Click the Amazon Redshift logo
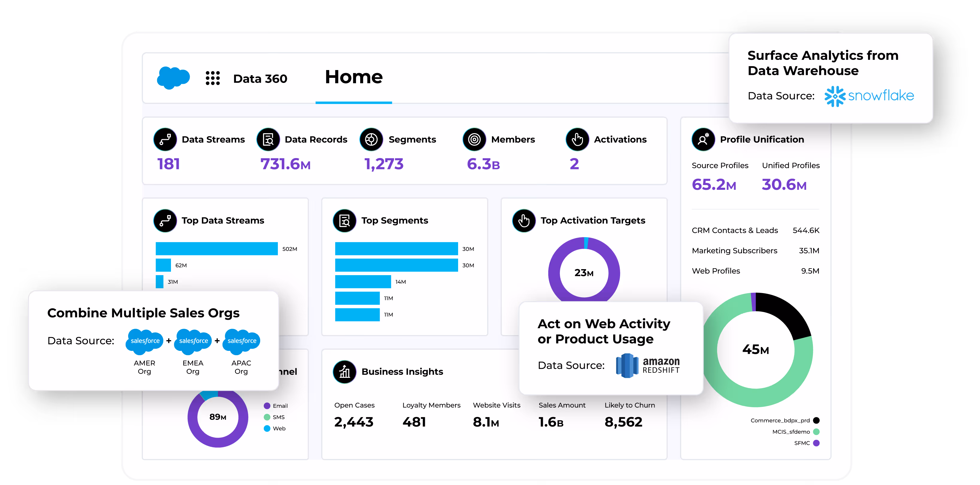This screenshot has width=980, height=485. [x=648, y=365]
